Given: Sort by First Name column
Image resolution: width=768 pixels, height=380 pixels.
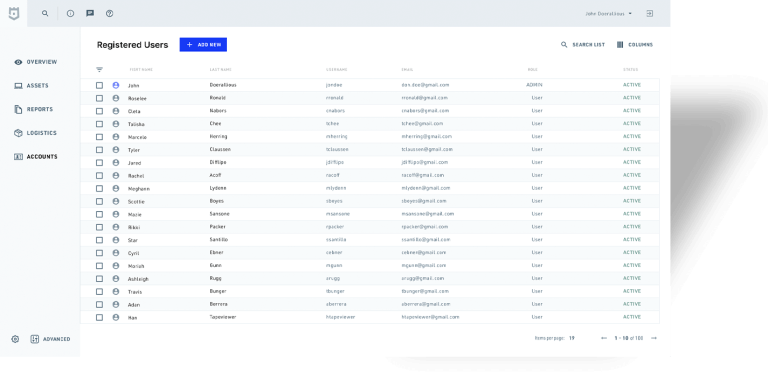Looking at the screenshot, I should pos(141,70).
